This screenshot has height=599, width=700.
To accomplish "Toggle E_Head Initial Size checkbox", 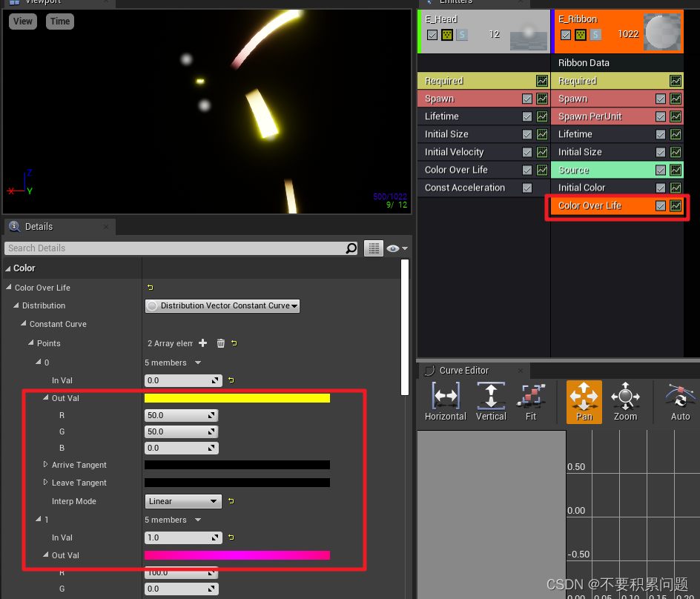I will pos(527,134).
